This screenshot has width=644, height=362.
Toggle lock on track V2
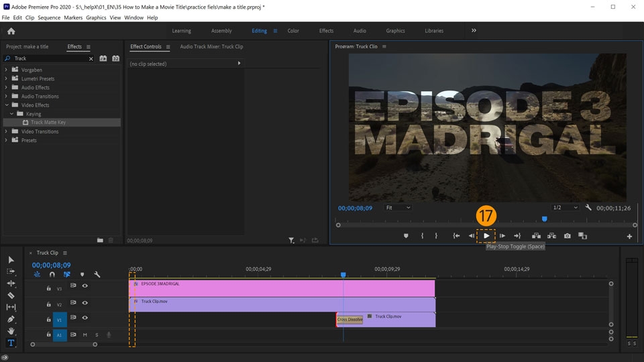point(48,304)
